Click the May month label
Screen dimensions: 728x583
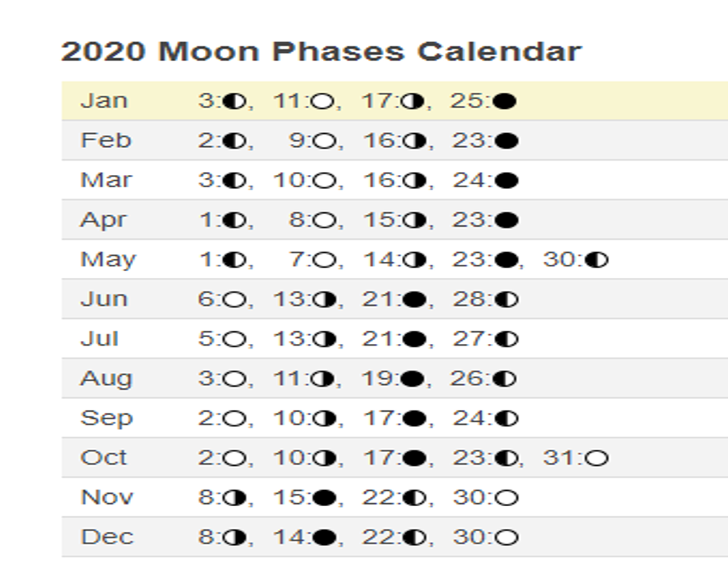pyautogui.click(x=108, y=260)
